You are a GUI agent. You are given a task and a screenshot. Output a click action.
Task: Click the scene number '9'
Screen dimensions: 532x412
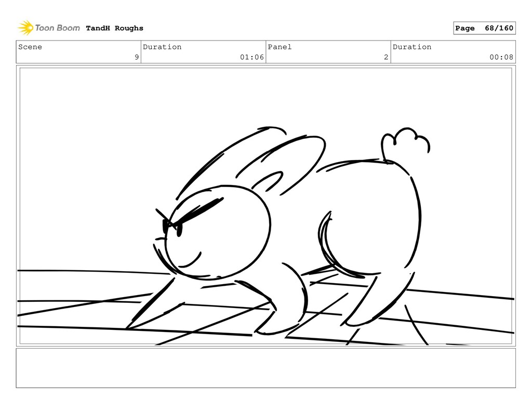137,57
